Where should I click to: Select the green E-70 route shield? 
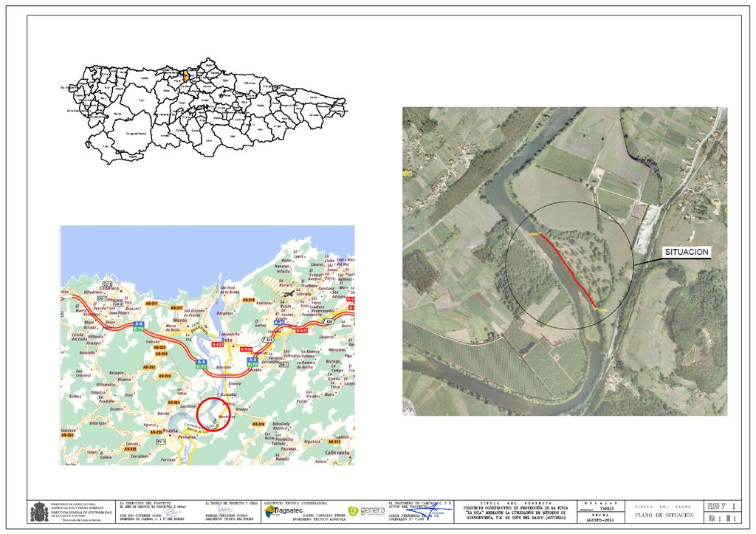(x=139, y=329)
